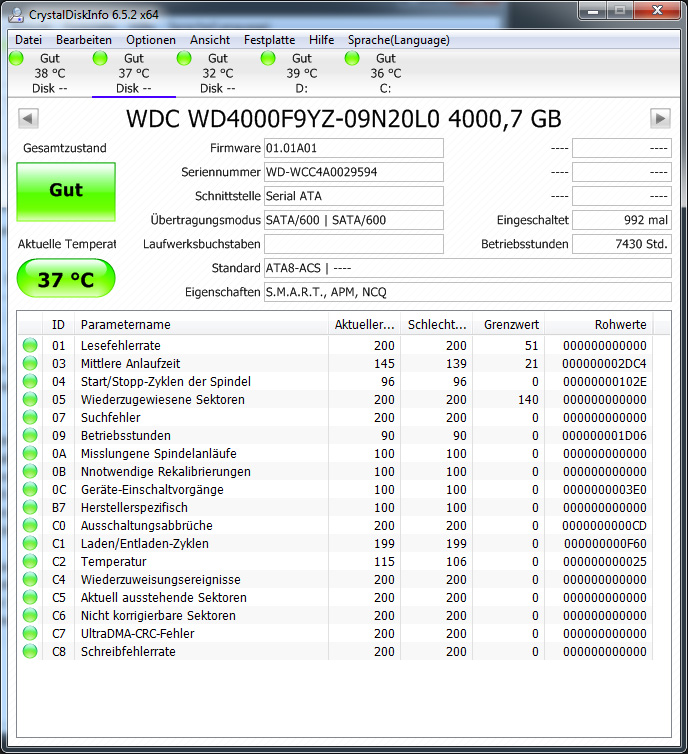Click the 37 °C temperature indicator

tap(66, 278)
